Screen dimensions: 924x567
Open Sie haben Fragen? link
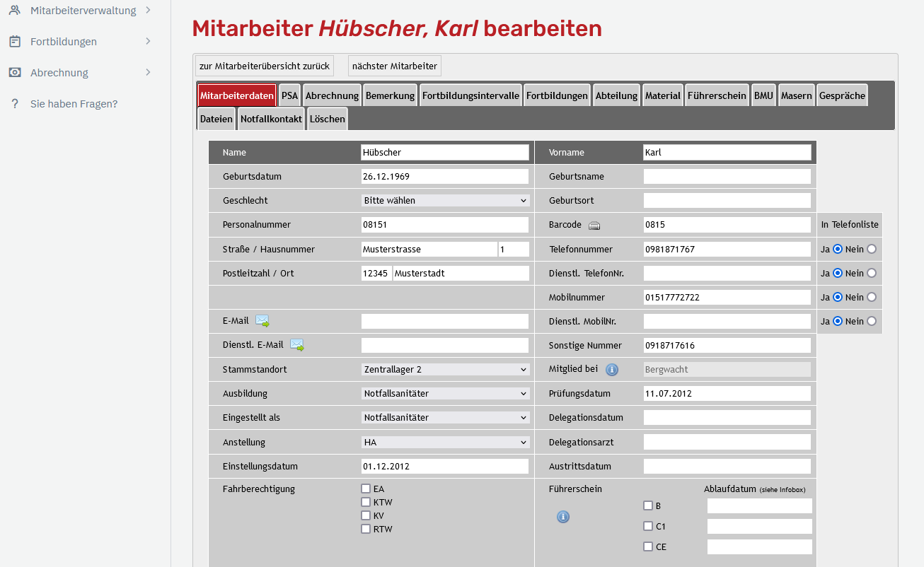(74, 104)
